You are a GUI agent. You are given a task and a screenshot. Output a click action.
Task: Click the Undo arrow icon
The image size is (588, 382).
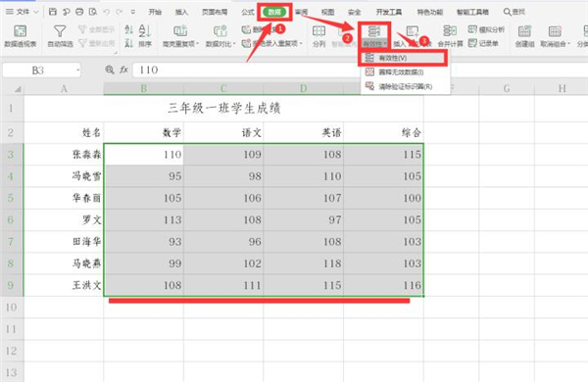(107, 12)
